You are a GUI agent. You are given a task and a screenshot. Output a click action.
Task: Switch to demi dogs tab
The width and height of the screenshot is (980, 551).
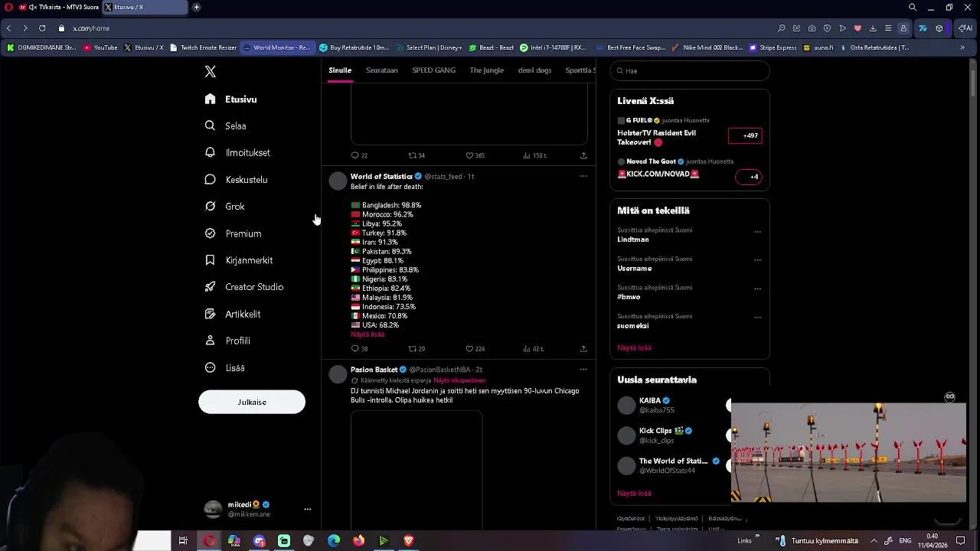click(535, 70)
